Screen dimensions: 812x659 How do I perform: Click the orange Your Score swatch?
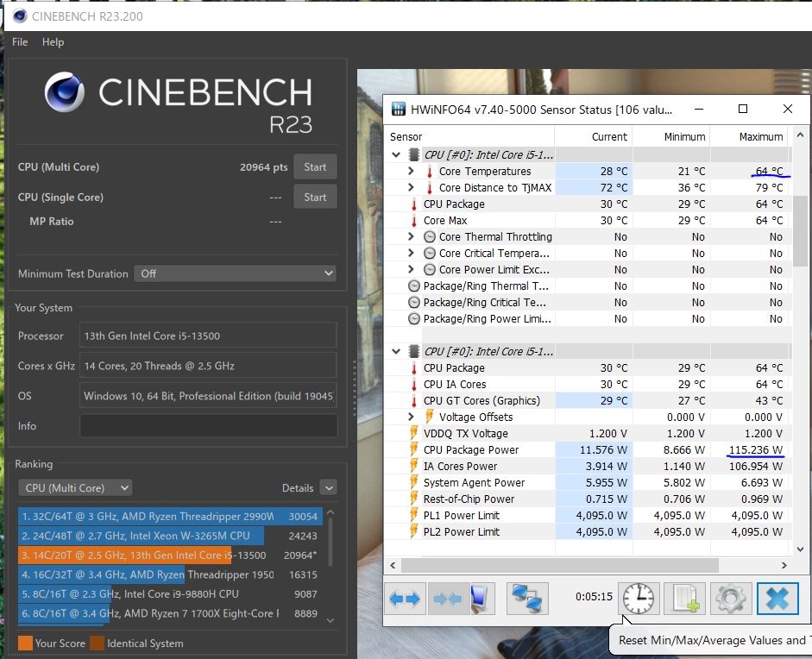pos(25,643)
